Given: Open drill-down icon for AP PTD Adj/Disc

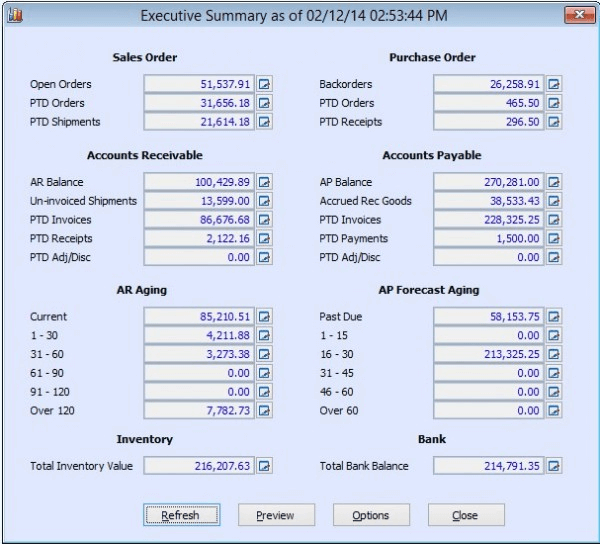Looking at the screenshot, I should coord(554,257).
